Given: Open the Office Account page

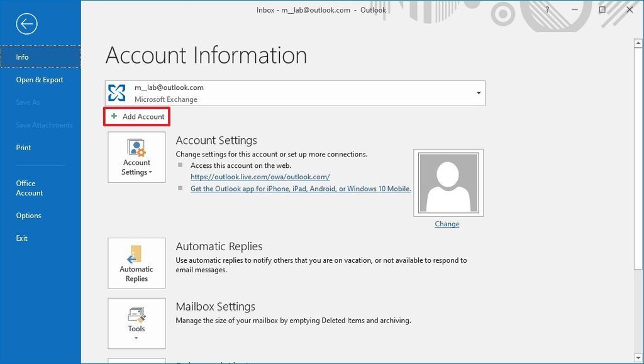Looking at the screenshot, I should (29, 187).
